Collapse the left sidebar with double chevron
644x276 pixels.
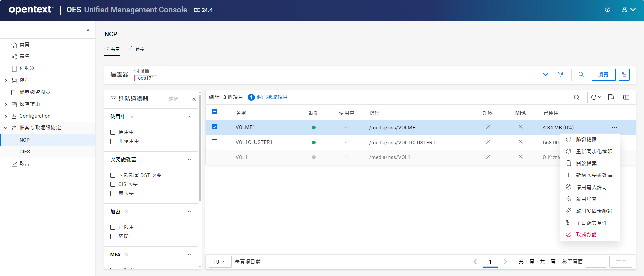pos(88,30)
